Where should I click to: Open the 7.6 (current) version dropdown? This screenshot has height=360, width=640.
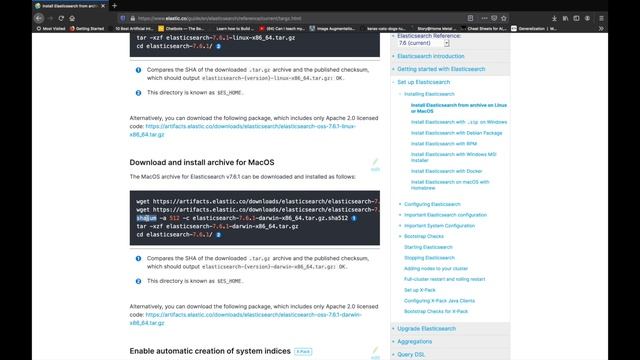[x=423, y=43]
